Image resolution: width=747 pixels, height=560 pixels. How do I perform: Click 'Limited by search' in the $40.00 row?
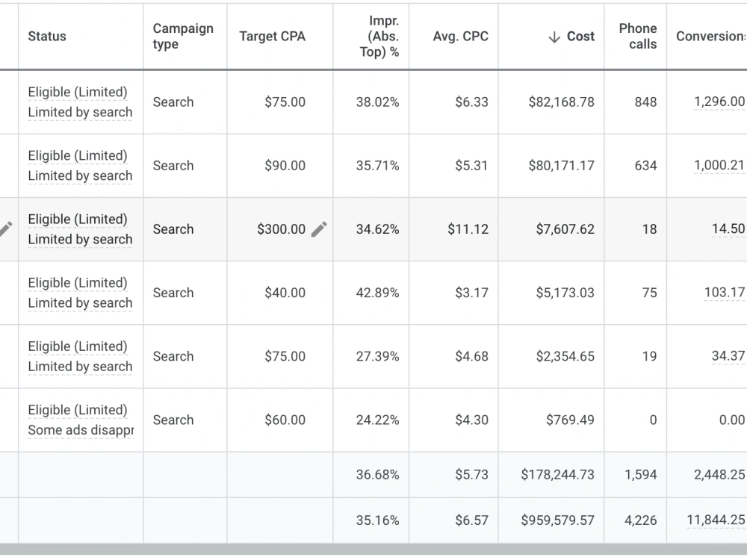(80, 303)
